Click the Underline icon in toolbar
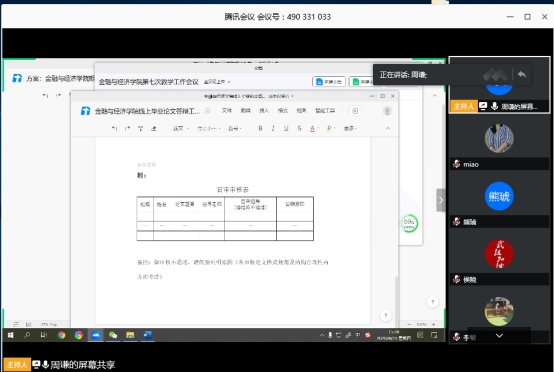The image size is (554, 372). click(286, 128)
